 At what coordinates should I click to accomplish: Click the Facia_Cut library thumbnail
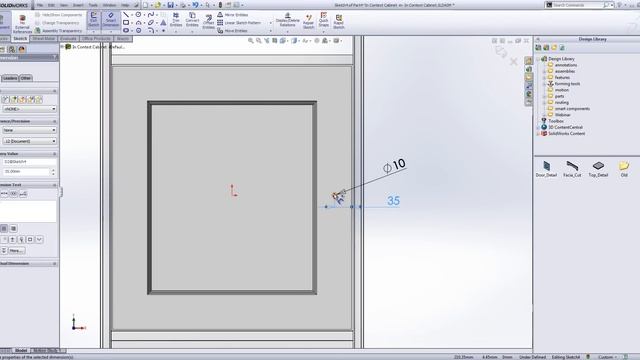[x=572, y=169]
